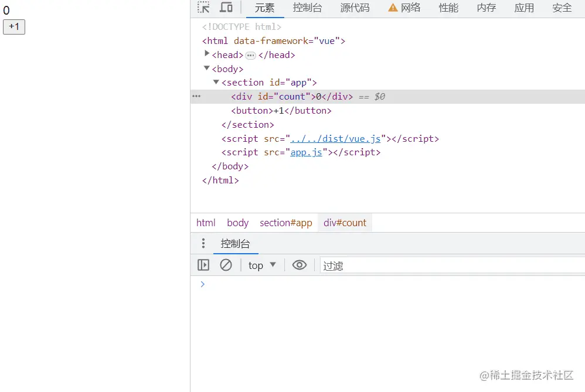585x392 pixels.
Task: Collapse the section id="app" triangle
Action: [x=216, y=81]
